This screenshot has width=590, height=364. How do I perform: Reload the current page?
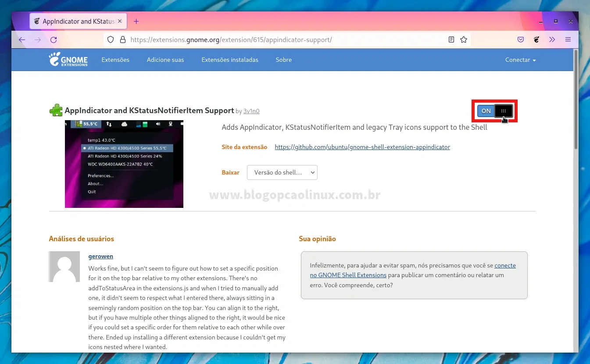[54, 40]
